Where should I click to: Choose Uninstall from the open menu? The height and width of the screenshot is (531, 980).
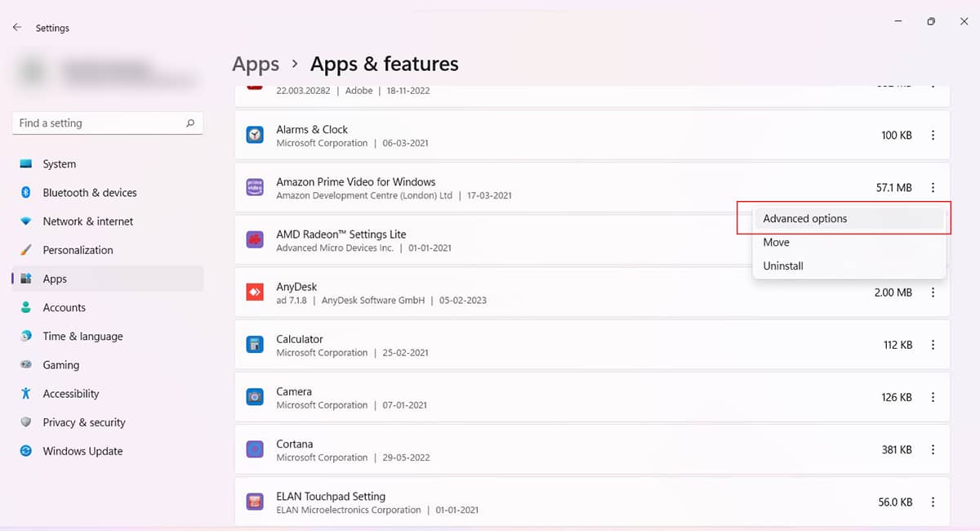tap(782, 265)
